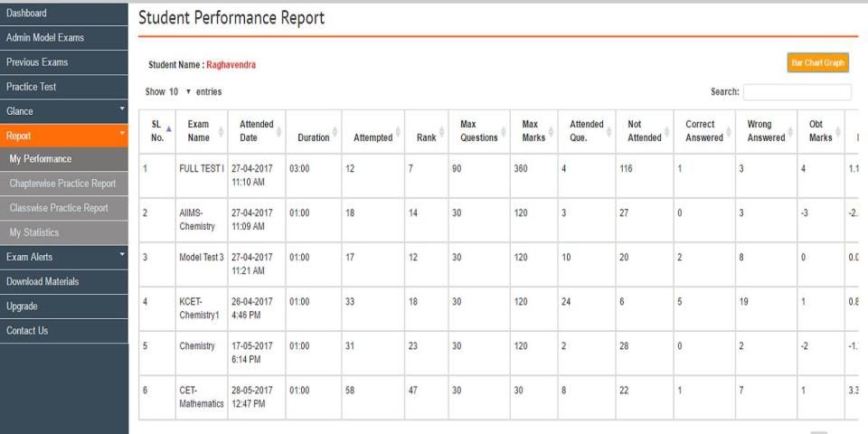Expand the Glance sidebar menu

(65, 111)
